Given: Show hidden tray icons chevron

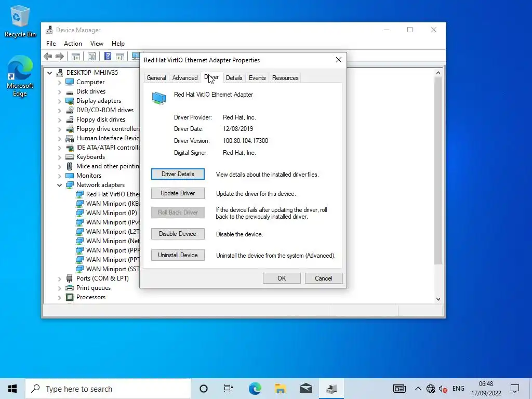Looking at the screenshot, I should pos(418,389).
